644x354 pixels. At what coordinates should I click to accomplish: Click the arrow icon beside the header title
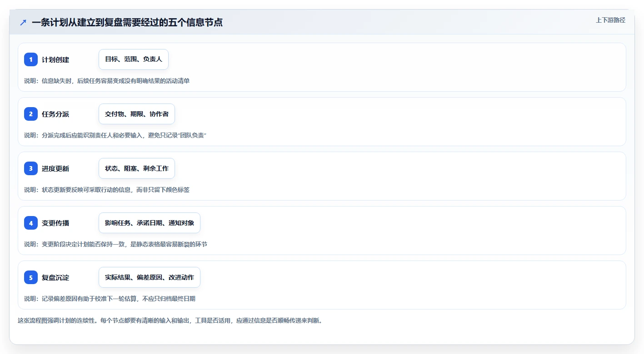23,22
